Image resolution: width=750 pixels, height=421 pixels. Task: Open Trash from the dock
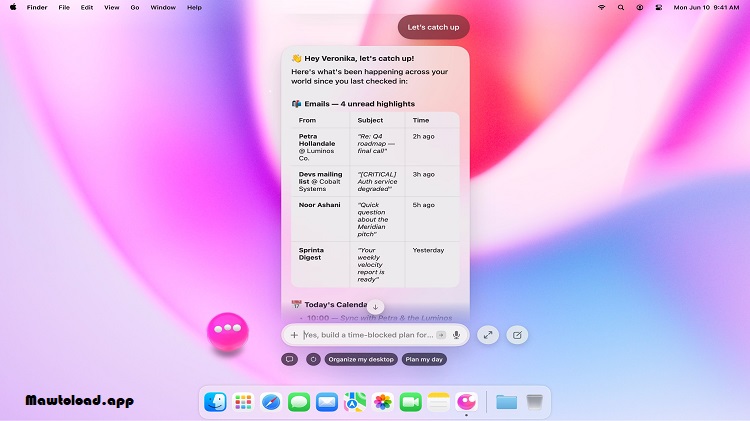point(534,402)
